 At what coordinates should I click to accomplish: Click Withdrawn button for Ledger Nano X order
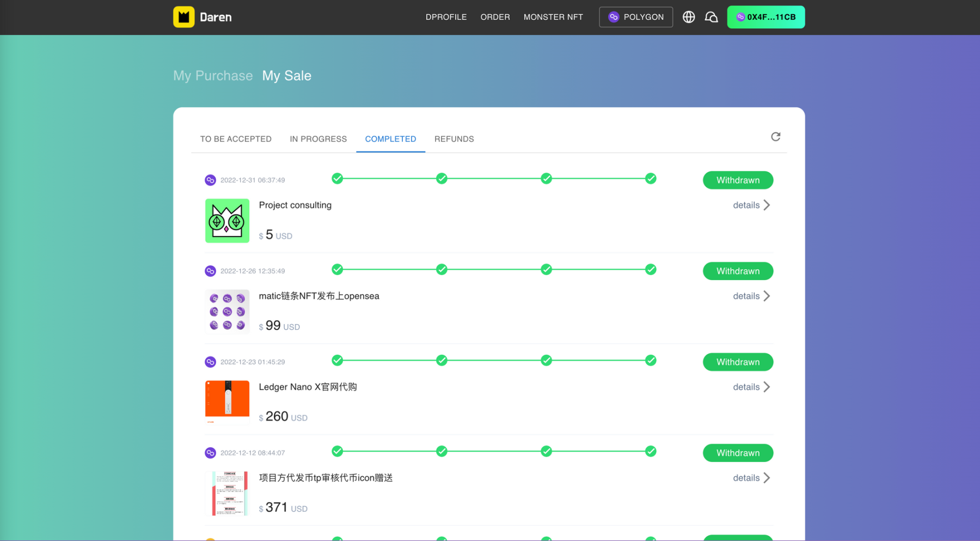point(738,362)
